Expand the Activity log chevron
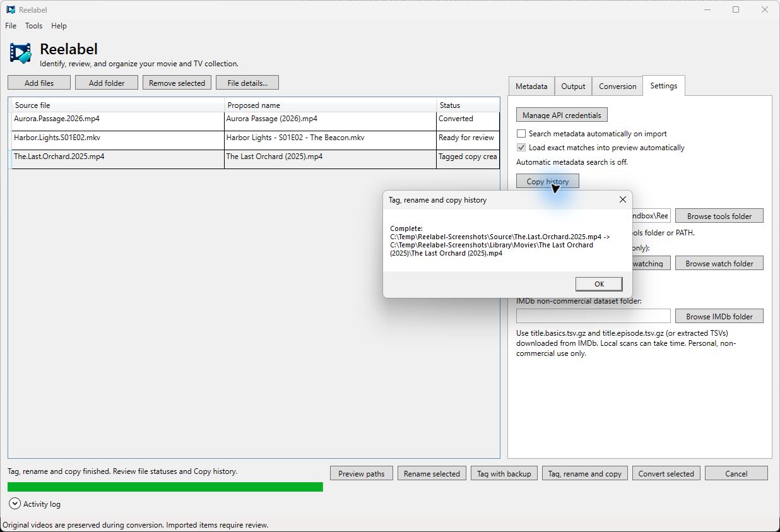Viewport: 780px width, 532px height. click(x=15, y=504)
